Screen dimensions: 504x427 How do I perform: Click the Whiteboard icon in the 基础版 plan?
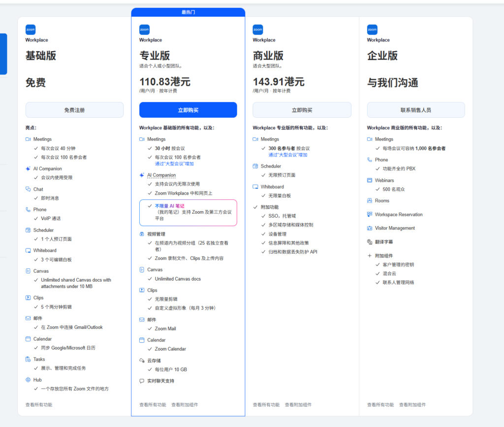pyautogui.click(x=28, y=251)
